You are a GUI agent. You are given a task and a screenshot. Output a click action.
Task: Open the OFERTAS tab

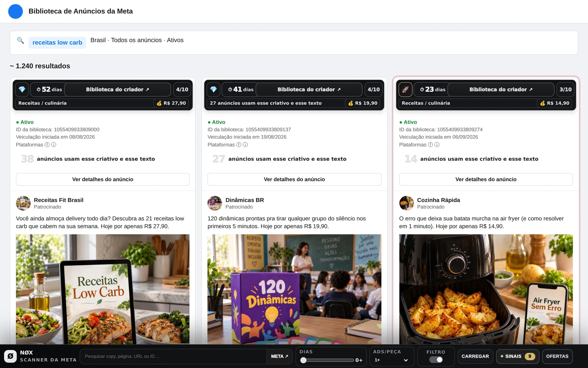coord(557,356)
